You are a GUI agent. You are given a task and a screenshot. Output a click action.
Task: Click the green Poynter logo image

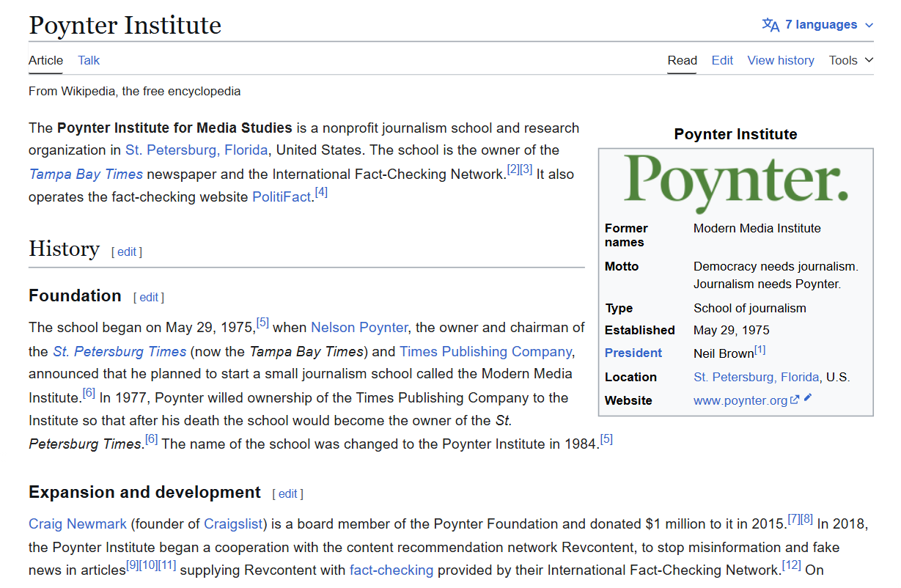pyautogui.click(x=735, y=180)
